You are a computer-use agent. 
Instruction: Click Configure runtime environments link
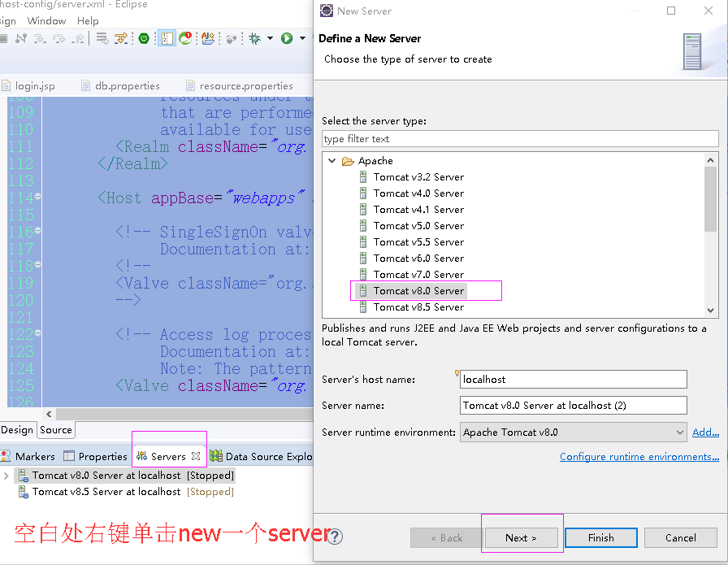tap(639, 457)
